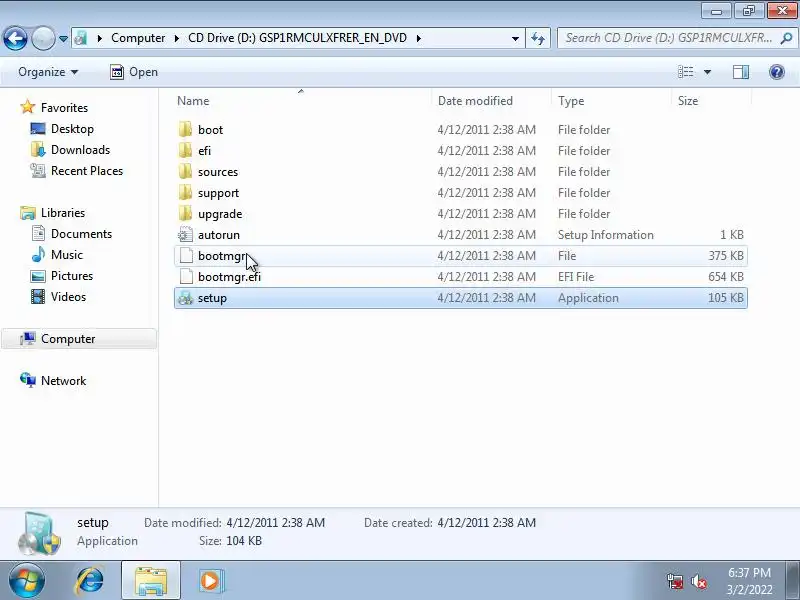The height and width of the screenshot is (600, 800).
Task: Click the 654 KB size cell
Action: [x=726, y=277]
